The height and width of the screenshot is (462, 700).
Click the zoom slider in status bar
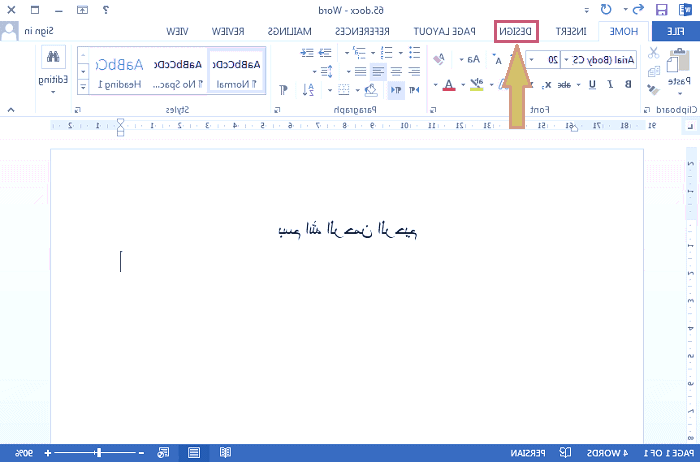pyautogui.click(x=98, y=453)
